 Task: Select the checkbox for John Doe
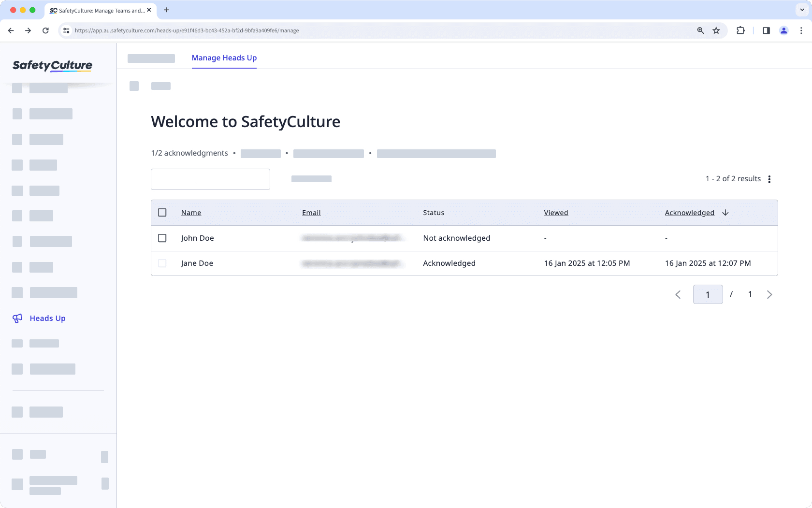pyautogui.click(x=162, y=238)
